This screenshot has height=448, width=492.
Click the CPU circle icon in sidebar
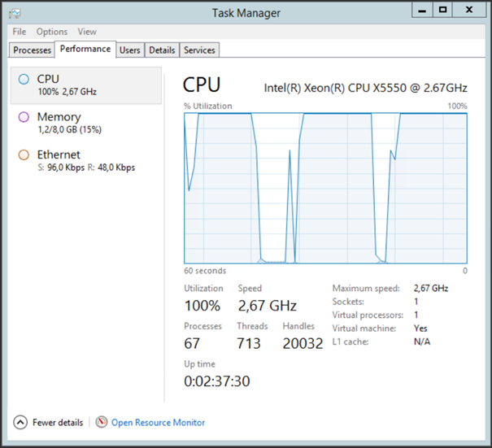coord(24,79)
